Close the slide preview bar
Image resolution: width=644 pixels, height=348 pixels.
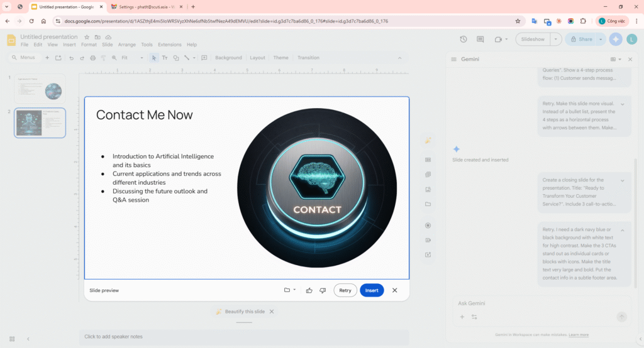point(394,290)
